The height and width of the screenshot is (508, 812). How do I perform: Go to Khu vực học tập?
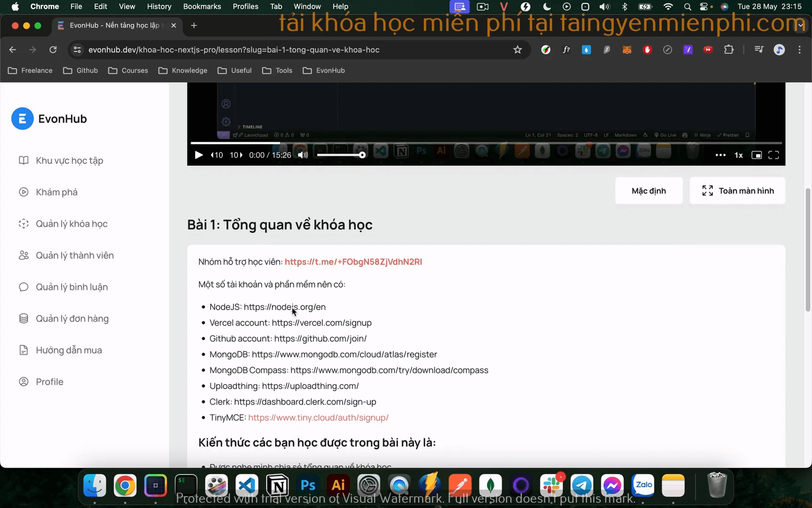pos(69,160)
